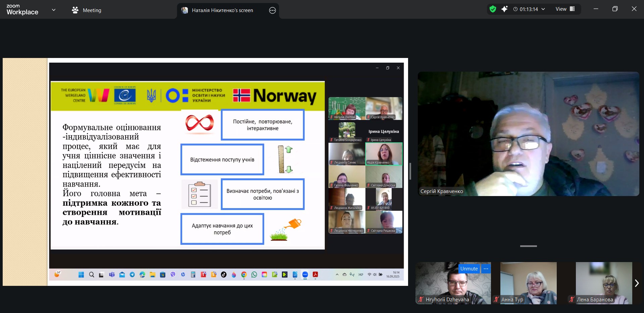Expand the Zoom Workplace dropdown chevron
644x313 pixels.
tap(54, 10)
